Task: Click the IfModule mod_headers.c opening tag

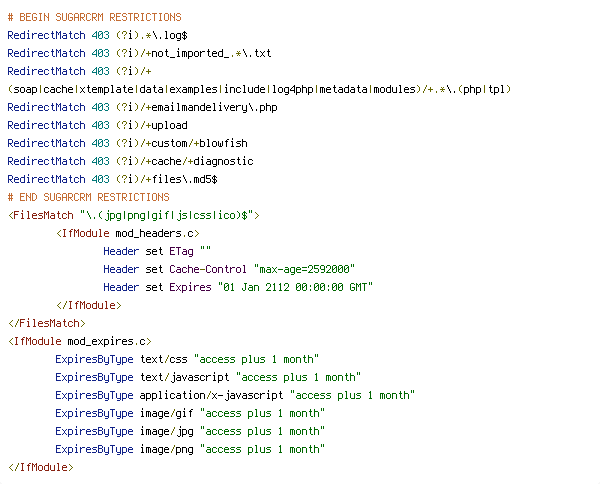Action: (x=128, y=233)
